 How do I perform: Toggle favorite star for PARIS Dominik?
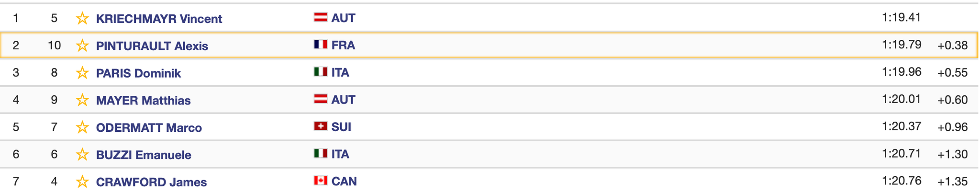point(82,73)
